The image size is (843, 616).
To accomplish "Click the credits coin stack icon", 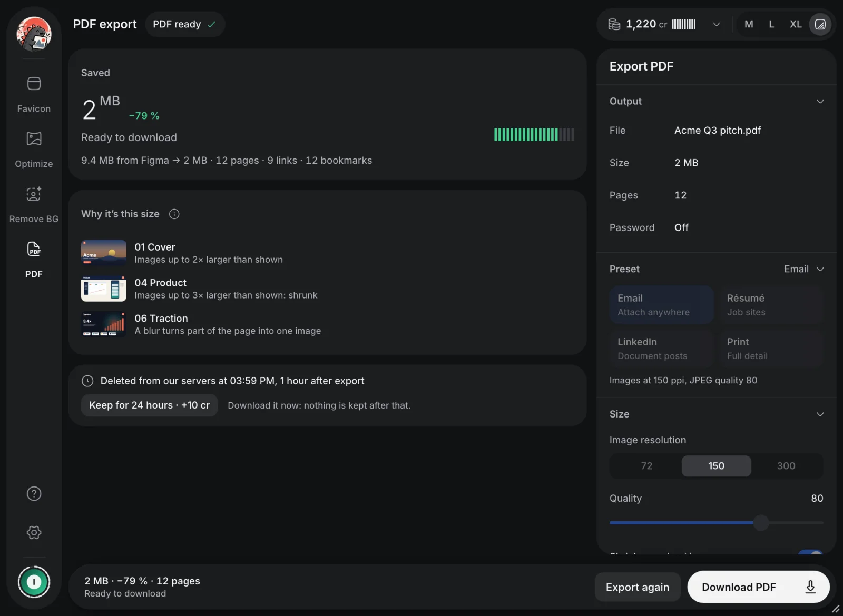I will point(614,24).
